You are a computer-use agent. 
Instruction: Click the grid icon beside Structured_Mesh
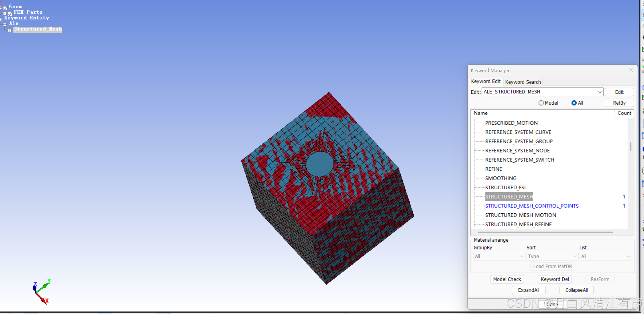(10, 30)
